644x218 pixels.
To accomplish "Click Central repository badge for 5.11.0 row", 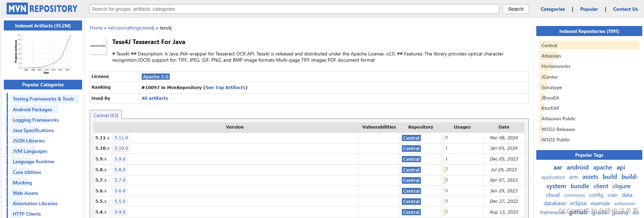I will 411,138.
